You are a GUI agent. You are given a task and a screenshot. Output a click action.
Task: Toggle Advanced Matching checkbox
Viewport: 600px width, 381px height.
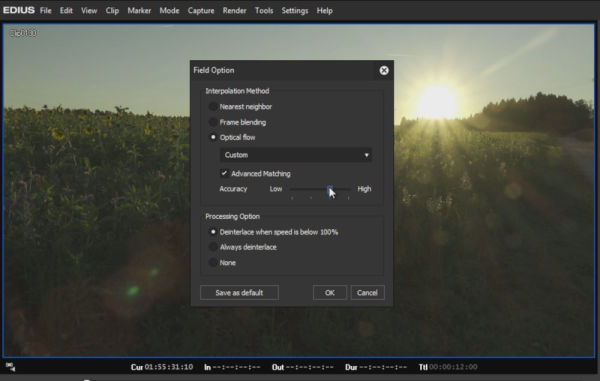point(224,174)
